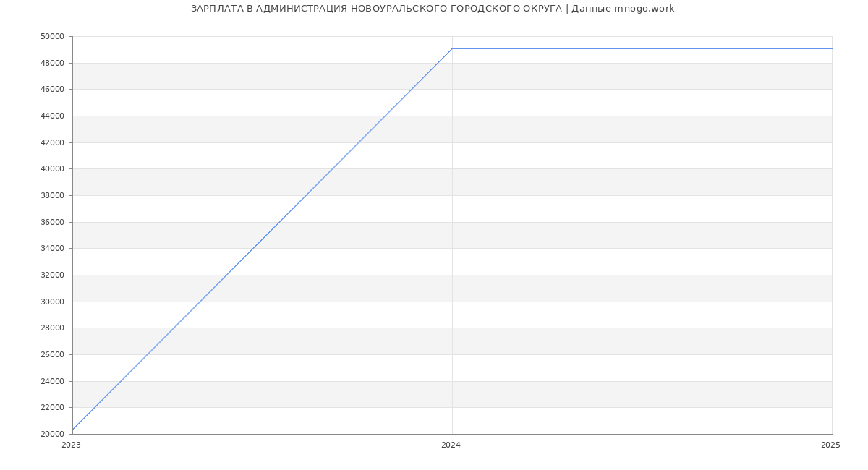Screen dimensions: 868x470
Task: Click the 2023 x-axis label
Action: pos(71,445)
